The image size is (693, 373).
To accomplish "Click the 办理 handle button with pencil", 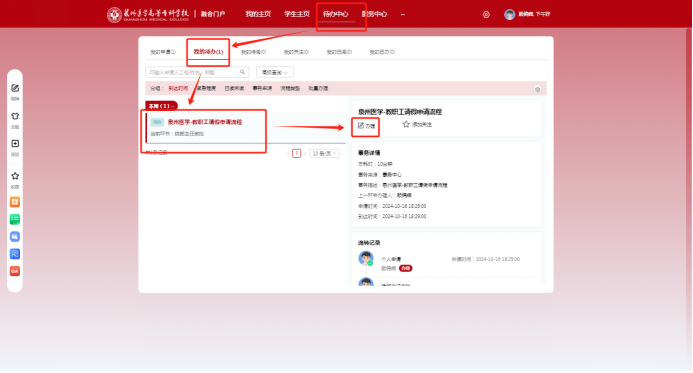I will 366,126.
